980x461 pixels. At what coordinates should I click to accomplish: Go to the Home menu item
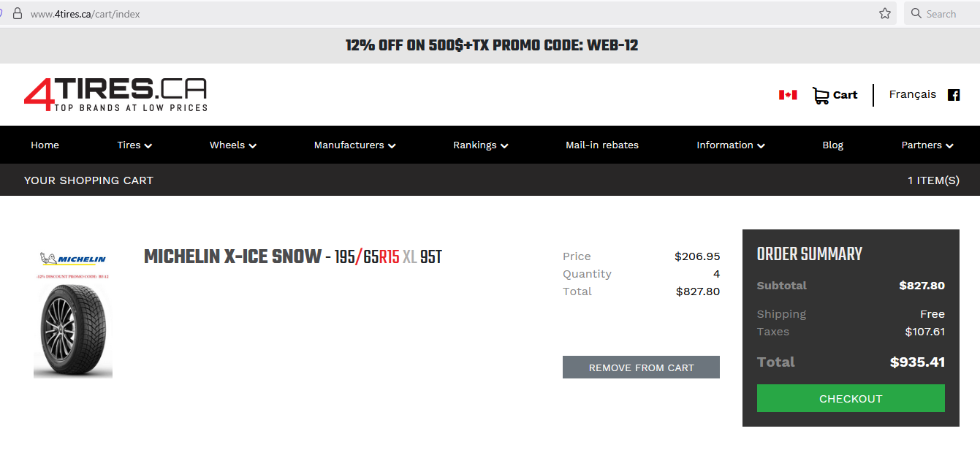tap(45, 145)
